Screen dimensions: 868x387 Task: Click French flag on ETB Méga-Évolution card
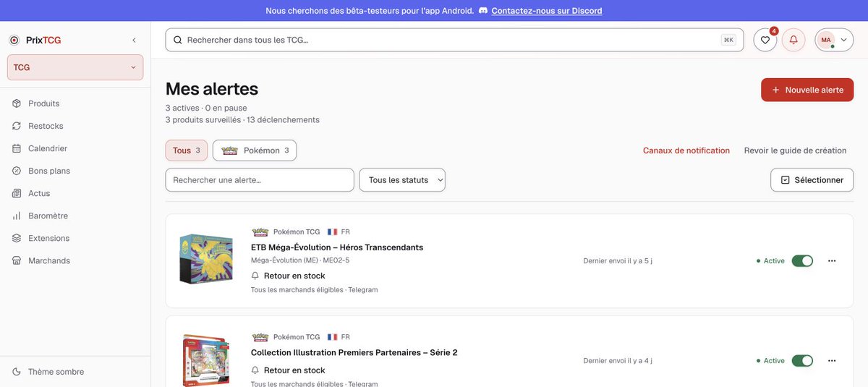coord(333,232)
